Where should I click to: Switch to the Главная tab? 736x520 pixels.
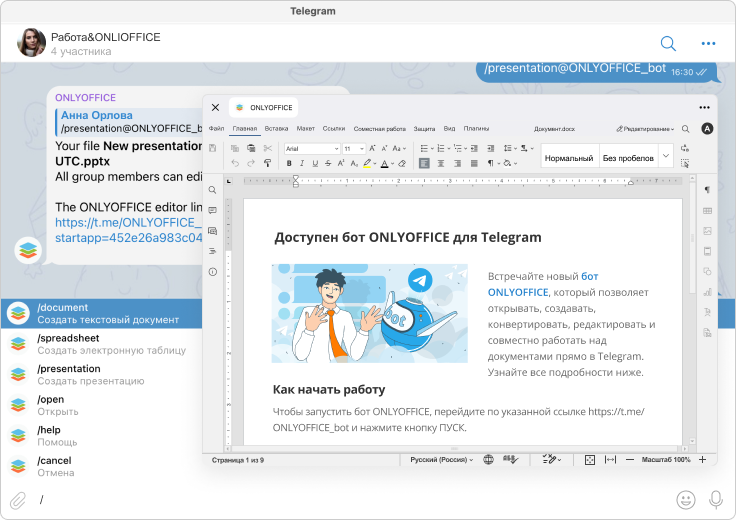point(245,129)
